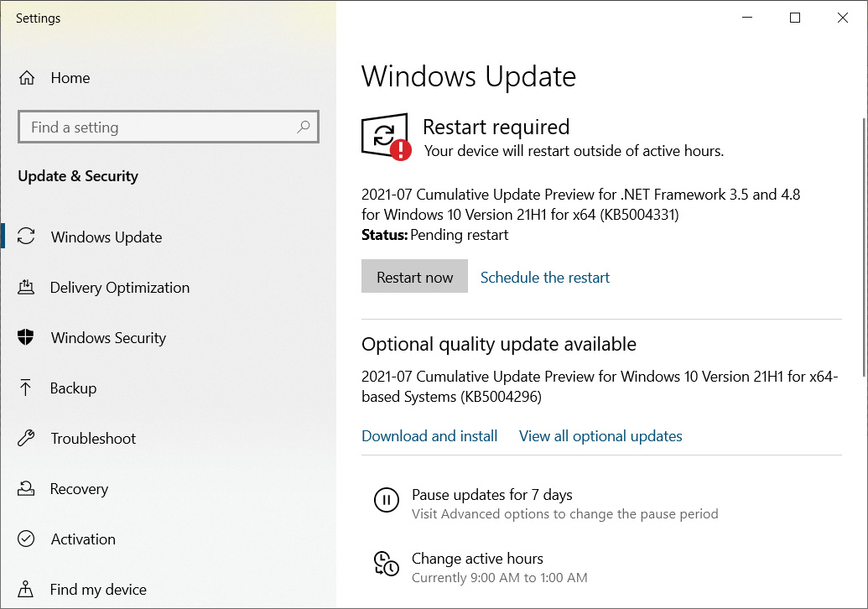Click the Find my device icon

(x=25, y=589)
